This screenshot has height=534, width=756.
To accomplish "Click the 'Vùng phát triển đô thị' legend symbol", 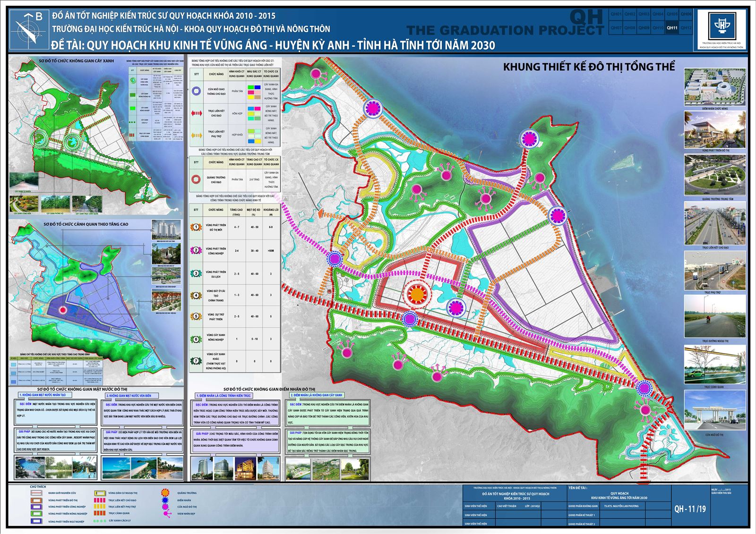I will [37, 500].
